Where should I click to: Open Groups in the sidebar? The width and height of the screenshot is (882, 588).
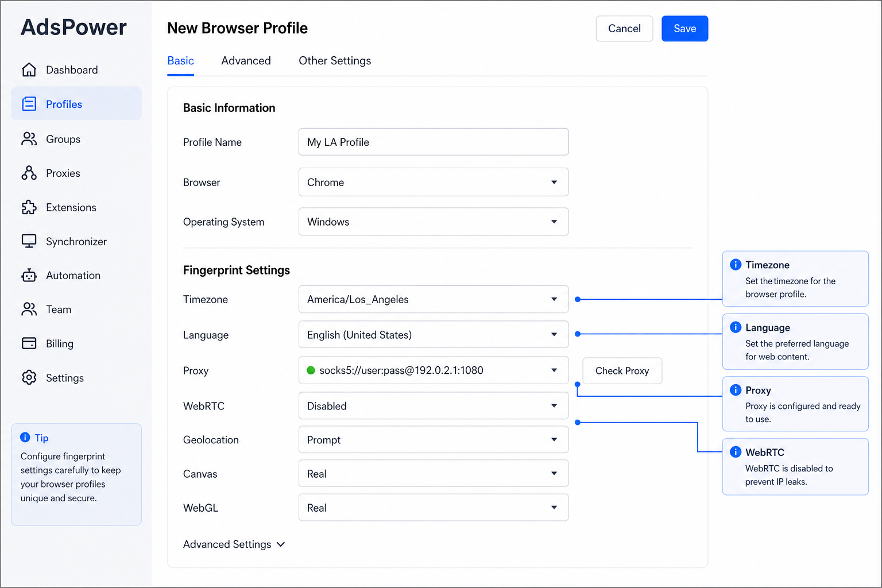coord(76,139)
